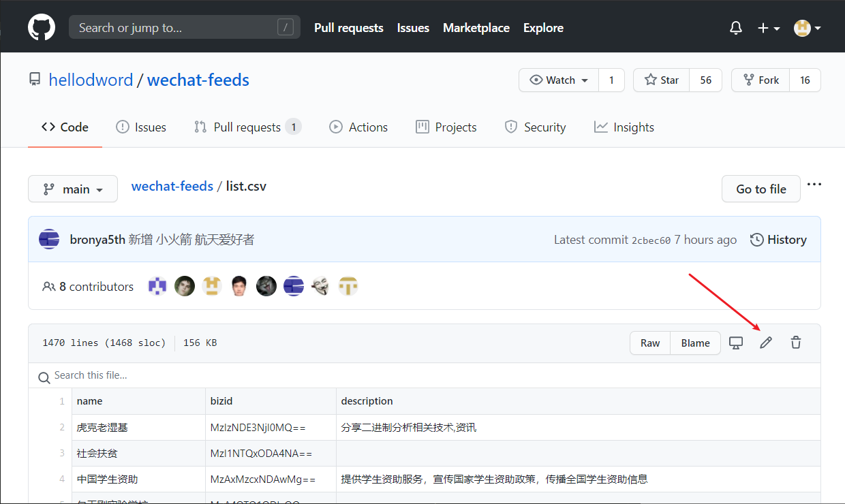View the 56 stargazers count

point(705,80)
